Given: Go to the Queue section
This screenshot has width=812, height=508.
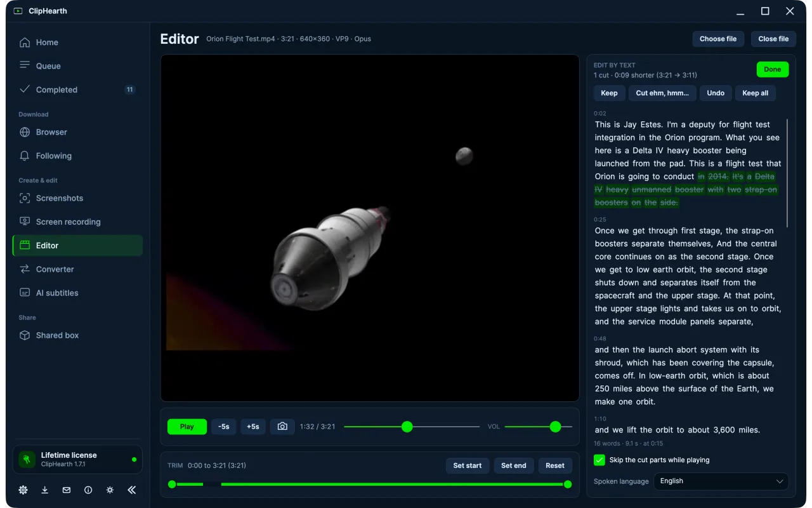Looking at the screenshot, I should 77,66.
